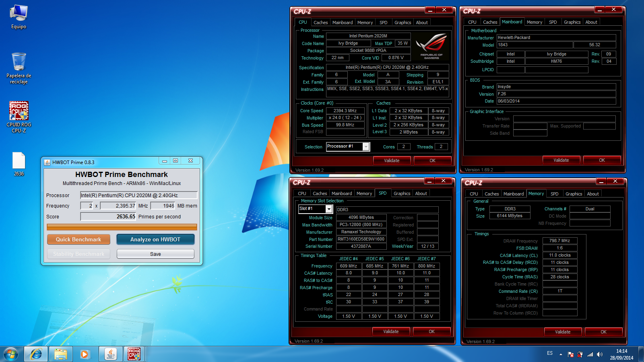Click OK in the Mainboard window

[602, 160]
